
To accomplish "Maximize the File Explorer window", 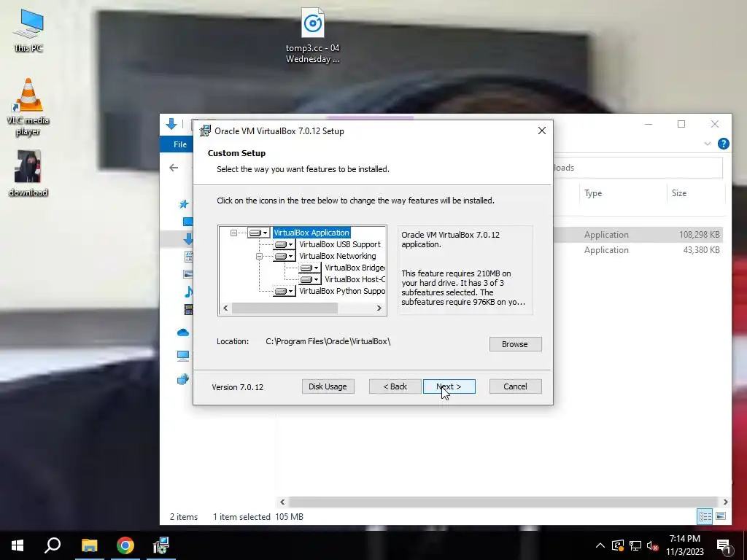I will coord(681,124).
